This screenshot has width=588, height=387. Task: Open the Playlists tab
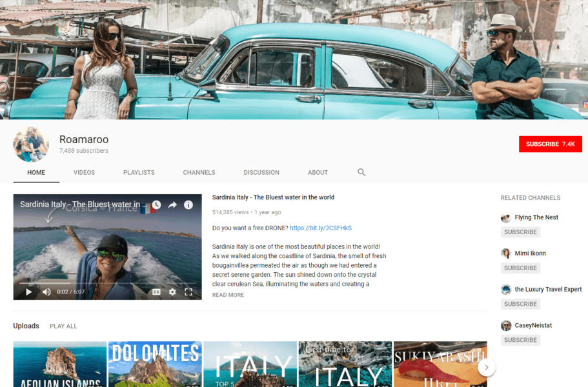pyautogui.click(x=139, y=172)
